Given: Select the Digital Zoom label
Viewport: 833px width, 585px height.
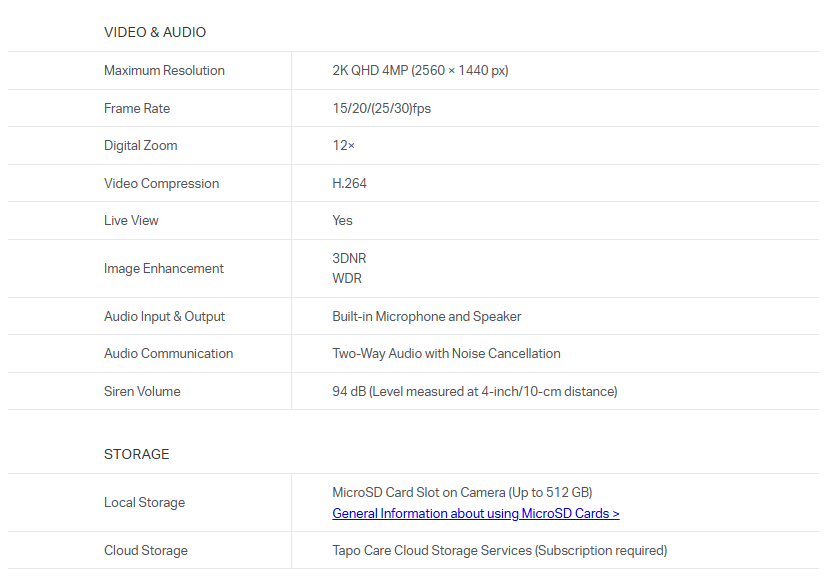Looking at the screenshot, I should click(141, 146).
